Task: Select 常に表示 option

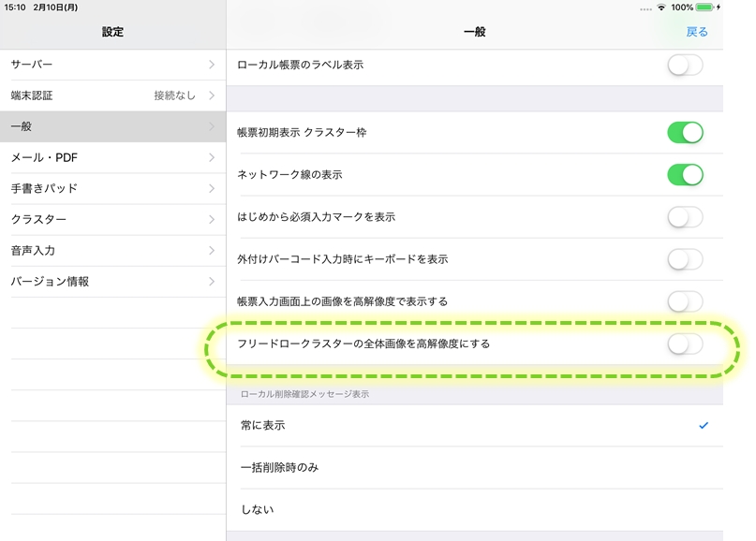Action: pos(474,425)
